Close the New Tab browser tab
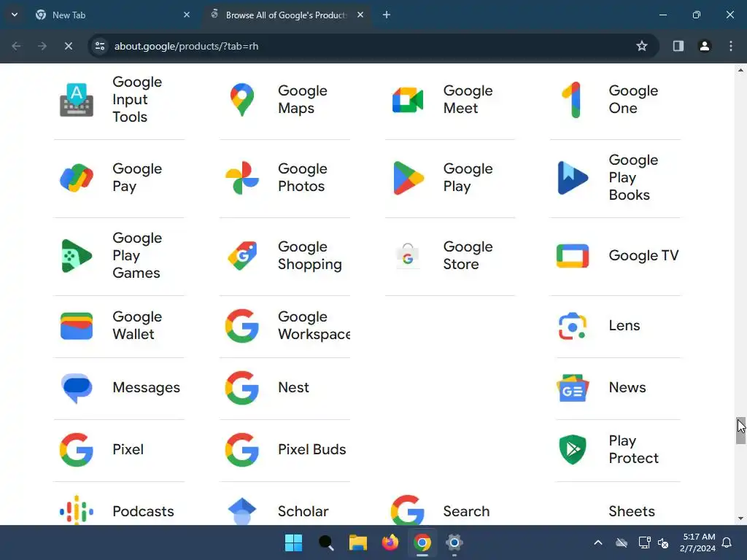 [x=187, y=15]
